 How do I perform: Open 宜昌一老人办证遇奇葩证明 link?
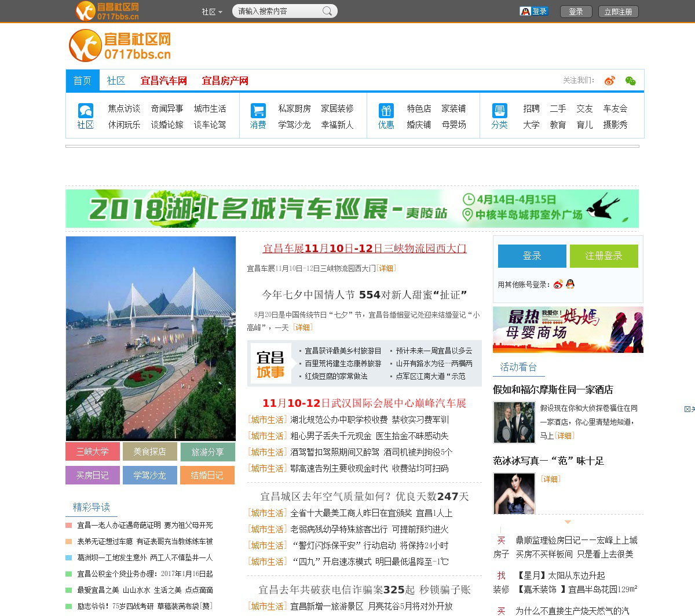(145, 526)
